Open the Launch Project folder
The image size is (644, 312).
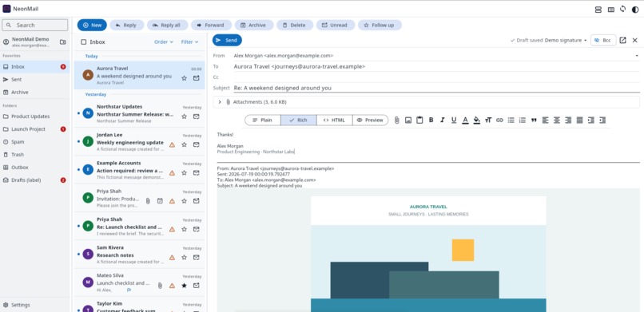coord(35,129)
